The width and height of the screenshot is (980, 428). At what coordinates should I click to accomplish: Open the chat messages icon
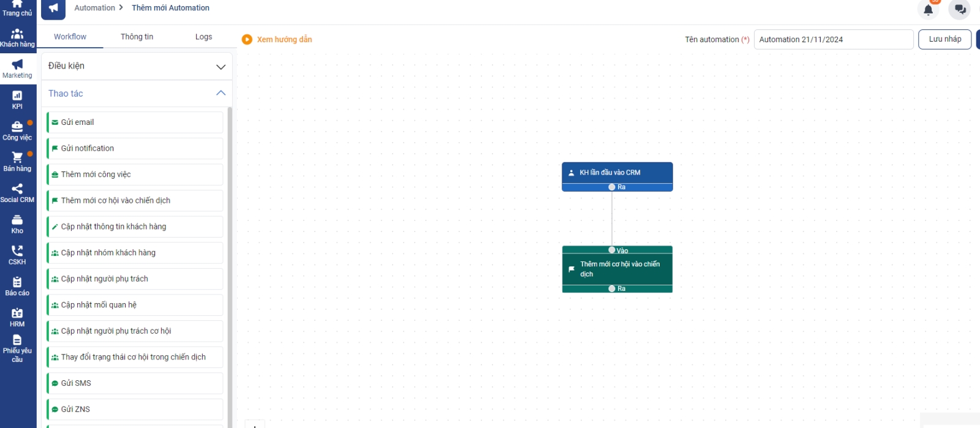(959, 10)
